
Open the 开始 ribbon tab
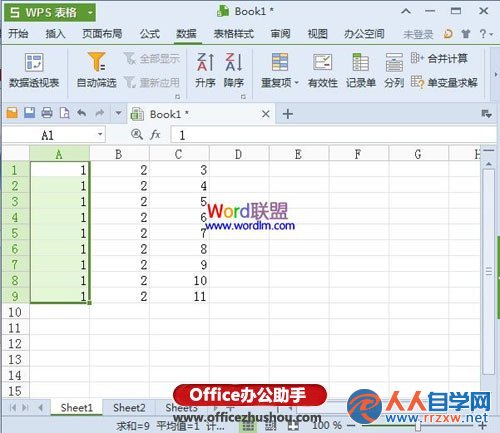pos(18,34)
